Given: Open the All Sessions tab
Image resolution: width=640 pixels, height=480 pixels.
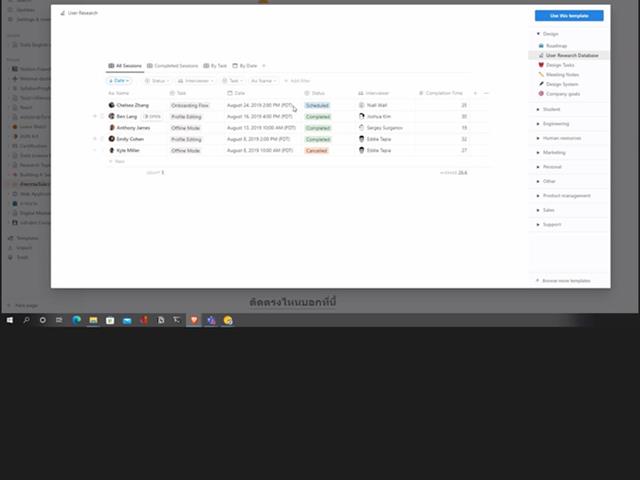Looking at the screenshot, I should point(125,66).
